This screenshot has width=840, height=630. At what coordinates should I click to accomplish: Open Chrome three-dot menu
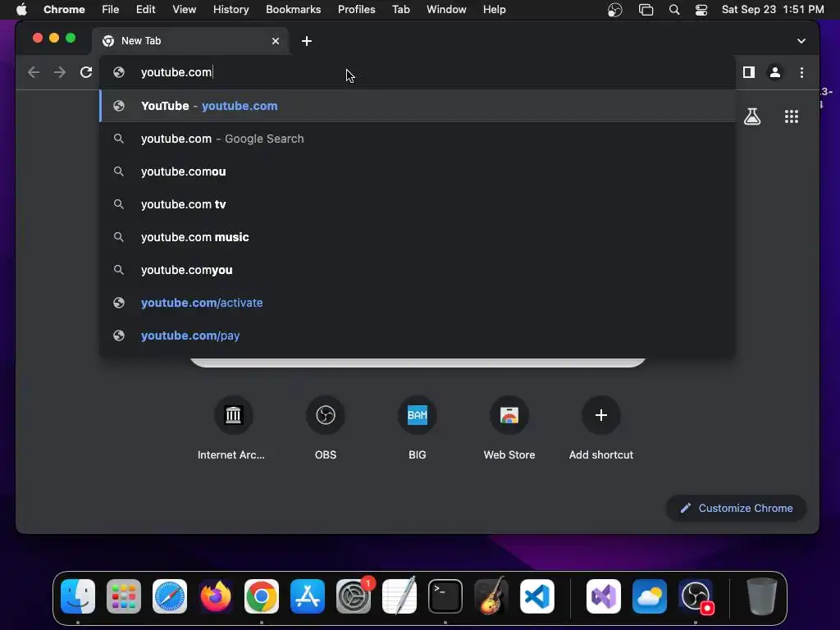[801, 72]
